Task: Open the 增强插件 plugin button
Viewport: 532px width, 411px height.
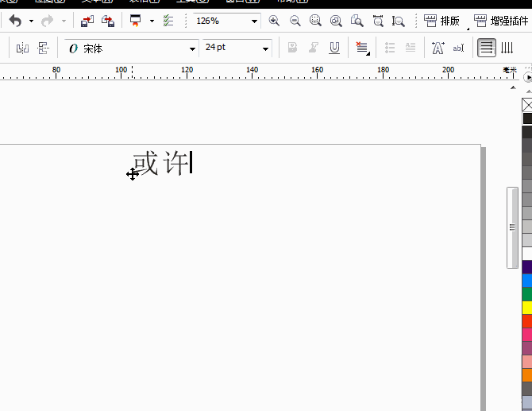Action: point(501,21)
